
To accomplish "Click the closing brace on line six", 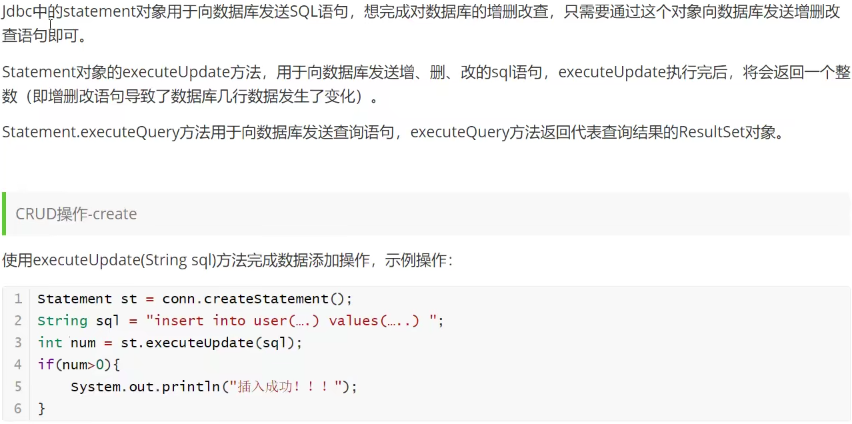I will coord(41,408).
